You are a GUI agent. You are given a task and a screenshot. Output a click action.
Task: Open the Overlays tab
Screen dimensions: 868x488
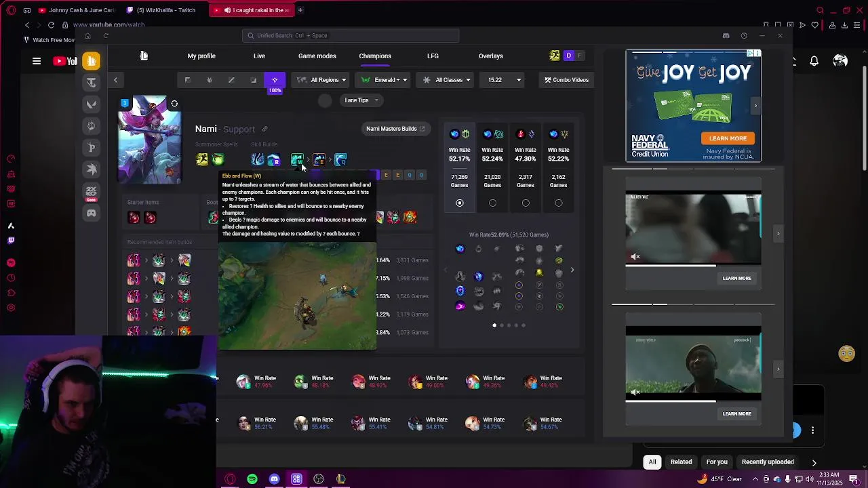click(490, 56)
